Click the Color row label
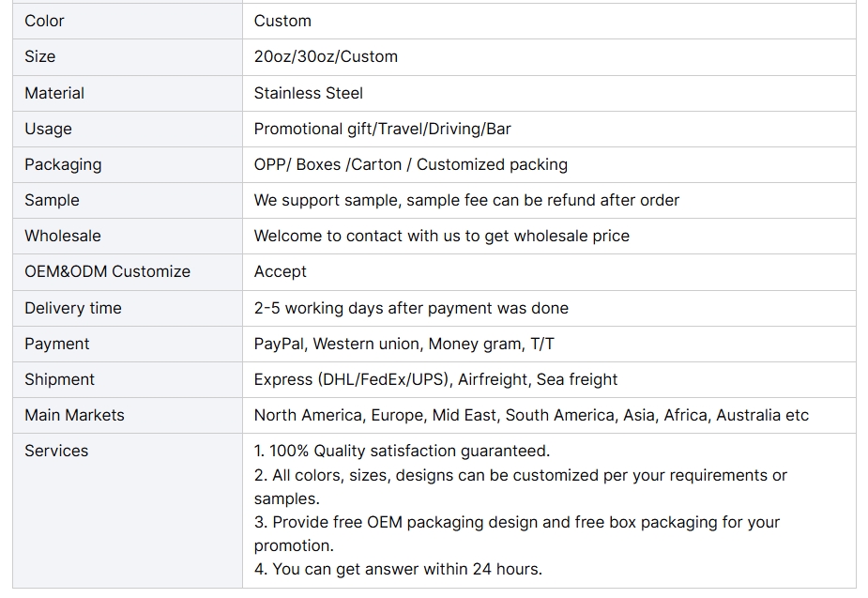 point(44,21)
